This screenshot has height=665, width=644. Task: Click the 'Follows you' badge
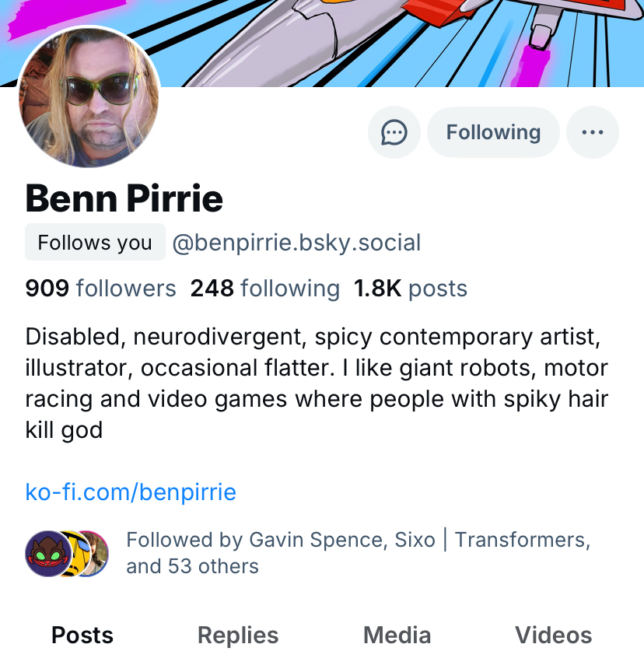[95, 243]
